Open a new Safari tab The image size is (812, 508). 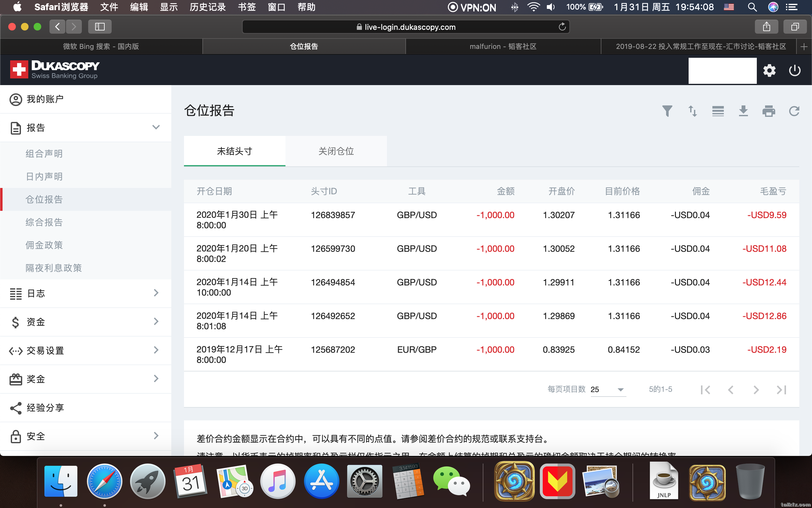pos(804,46)
